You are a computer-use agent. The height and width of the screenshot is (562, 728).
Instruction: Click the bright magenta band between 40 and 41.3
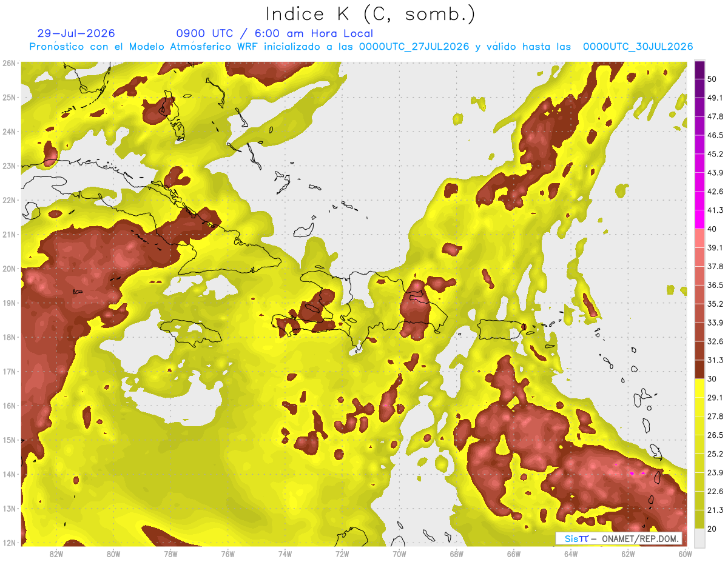point(699,219)
